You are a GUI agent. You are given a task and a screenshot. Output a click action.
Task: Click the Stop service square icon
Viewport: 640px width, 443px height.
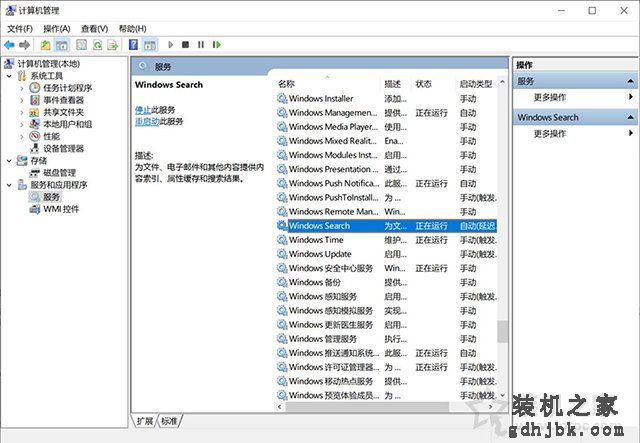(185, 45)
